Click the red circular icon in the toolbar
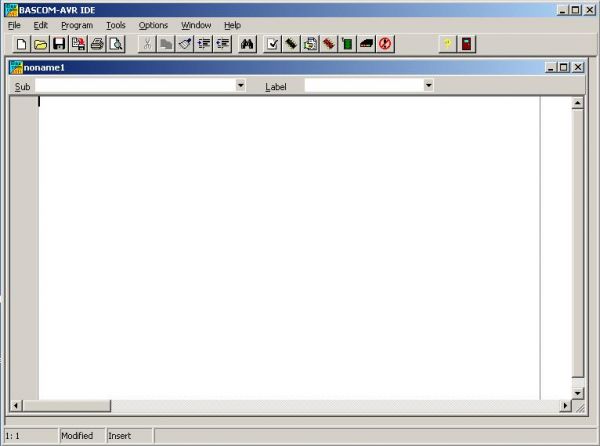Viewport: 600px width, 446px height. click(386, 44)
